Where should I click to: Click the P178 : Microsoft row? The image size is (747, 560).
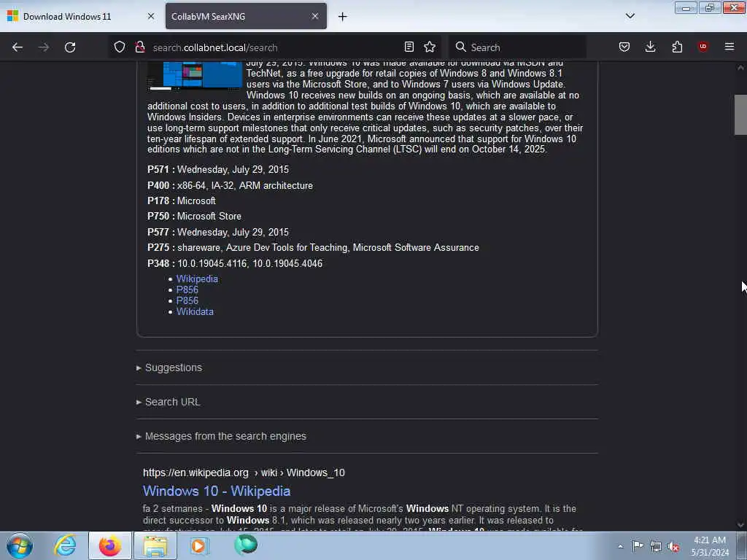click(182, 201)
